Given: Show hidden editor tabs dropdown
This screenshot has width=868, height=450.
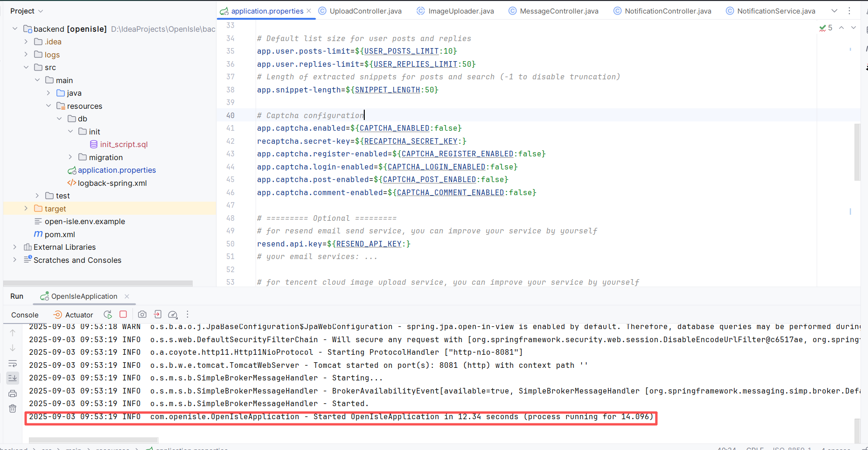Looking at the screenshot, I should 834,11.
